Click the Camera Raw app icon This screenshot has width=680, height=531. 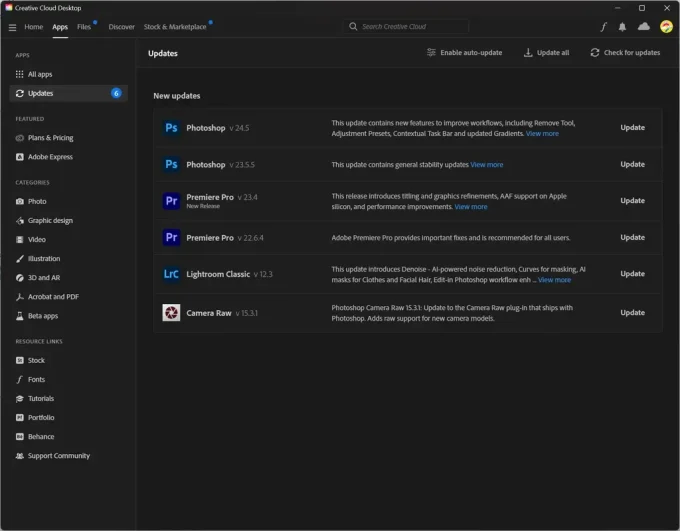pyautogui.click(x=171, y=313)
